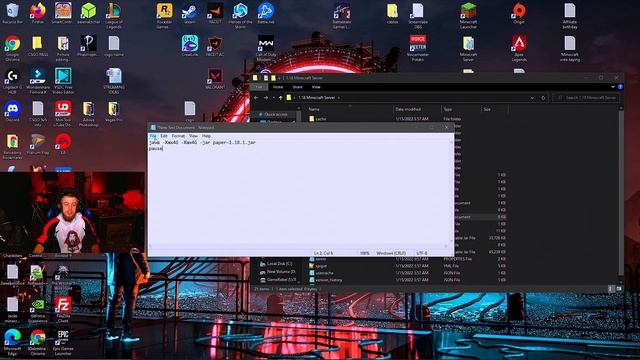The height and width of the screenshot is (360, 640).
Task: Open the Logitech G HUB shortcut
Action: point(12,81)
